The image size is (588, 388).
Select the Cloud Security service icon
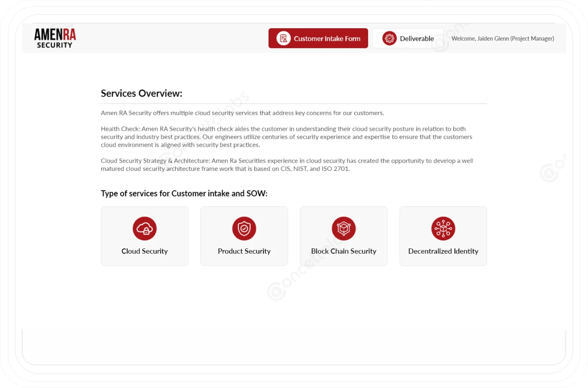[144, 229]
